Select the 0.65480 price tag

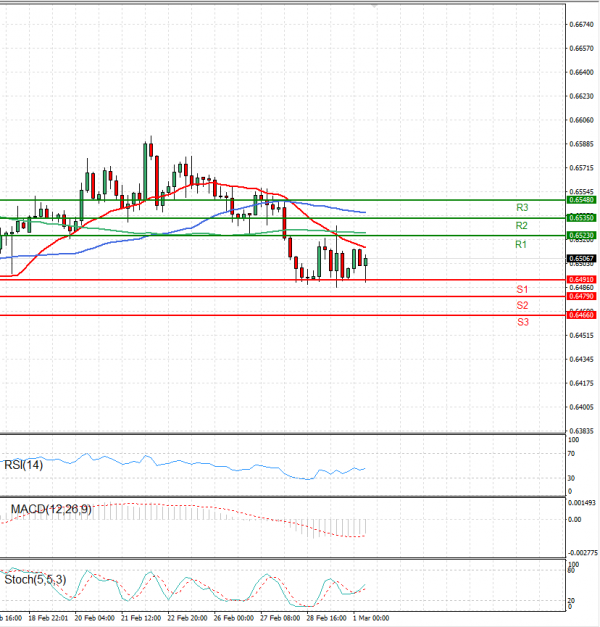582,200
